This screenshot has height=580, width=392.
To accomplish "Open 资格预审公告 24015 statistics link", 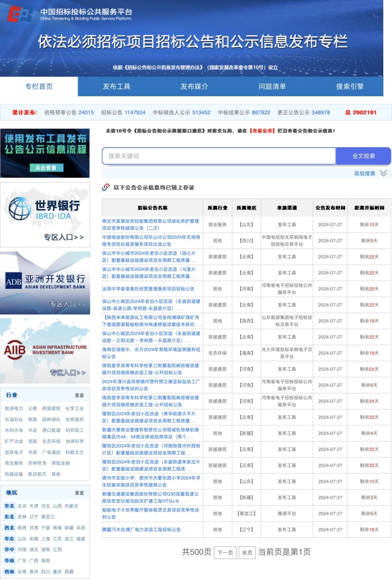I will (69, 113).
